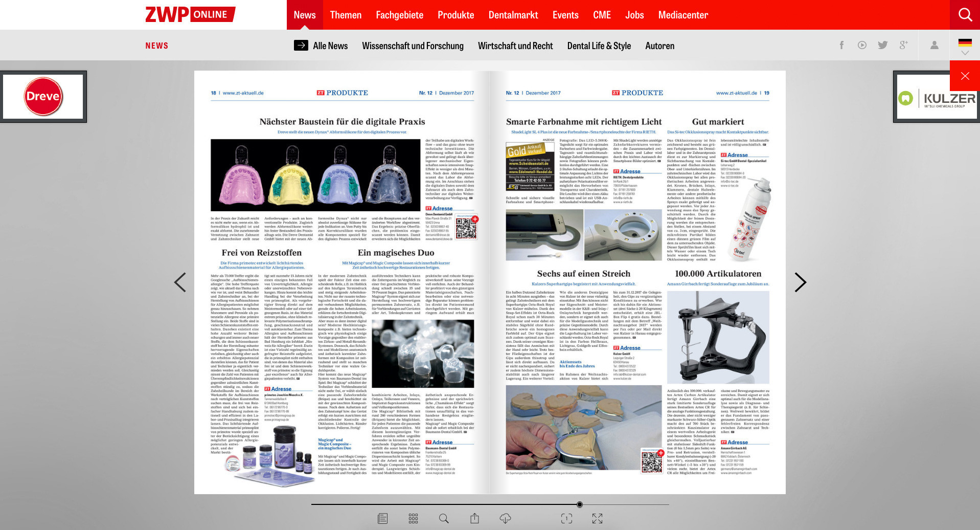Click the headline 'Ein magisches Duo'
The height and width of the screenshot is (530, 980).
396,253
